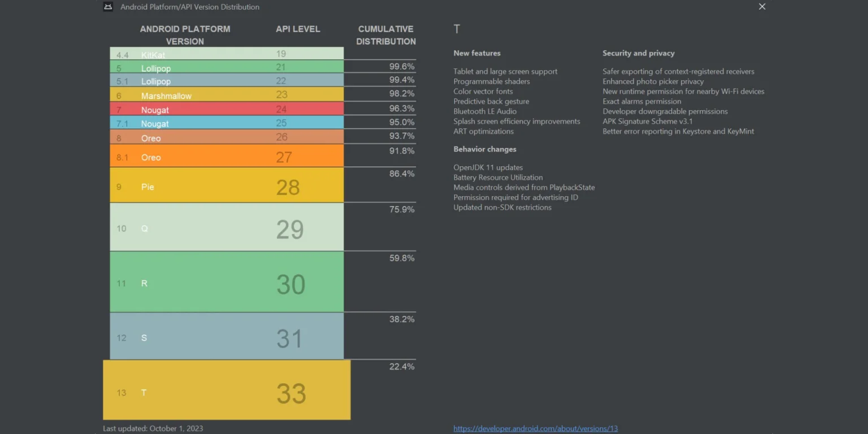Click 'Predictive back gesture' feature text
Screen dimensions: 868x434
[491, 101]
